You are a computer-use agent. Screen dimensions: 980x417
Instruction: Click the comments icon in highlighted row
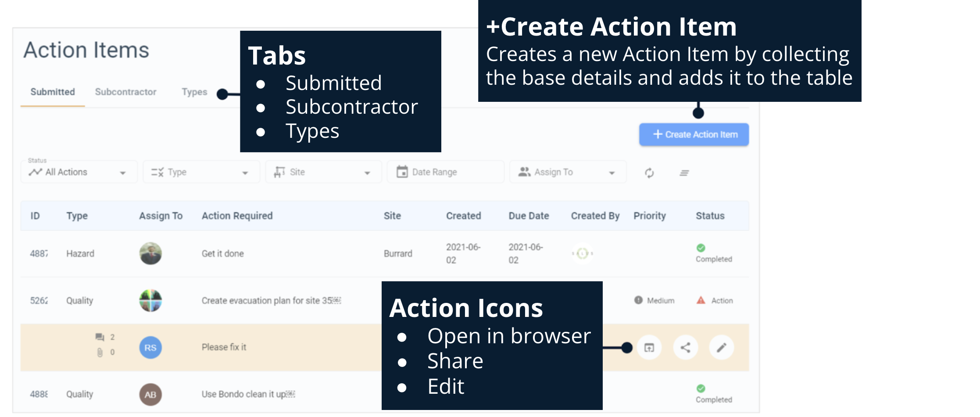click(100, 337)
